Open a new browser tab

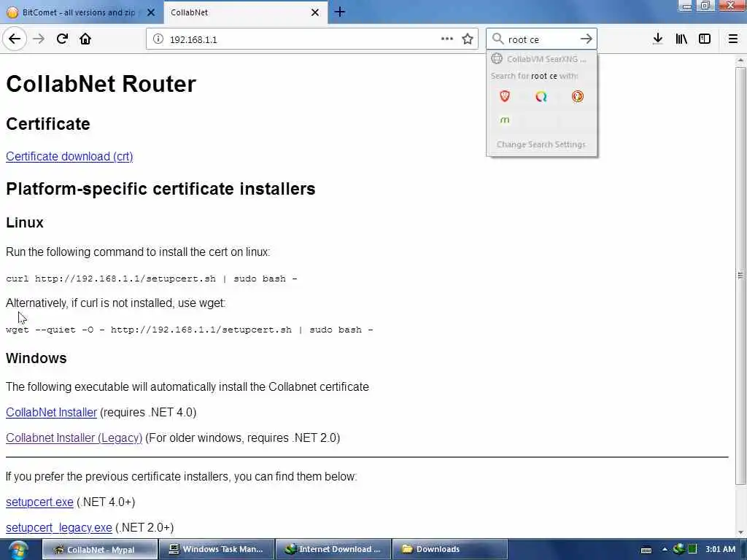340,12
